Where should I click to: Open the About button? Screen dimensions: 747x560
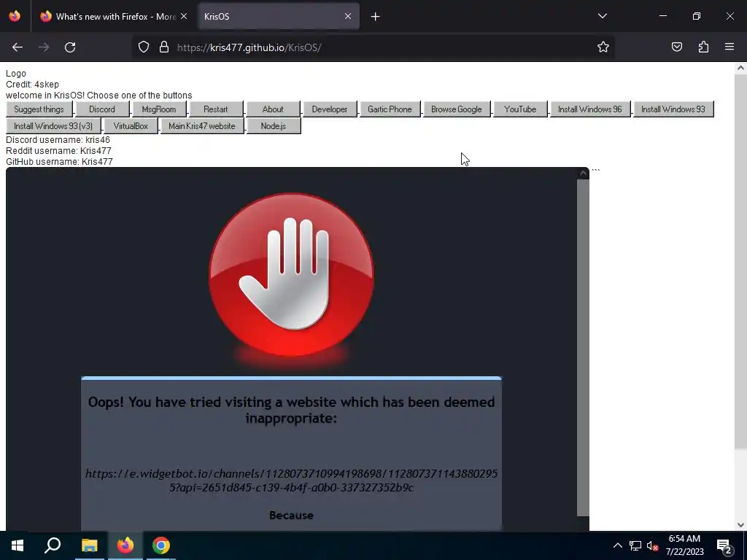[273, 109]
